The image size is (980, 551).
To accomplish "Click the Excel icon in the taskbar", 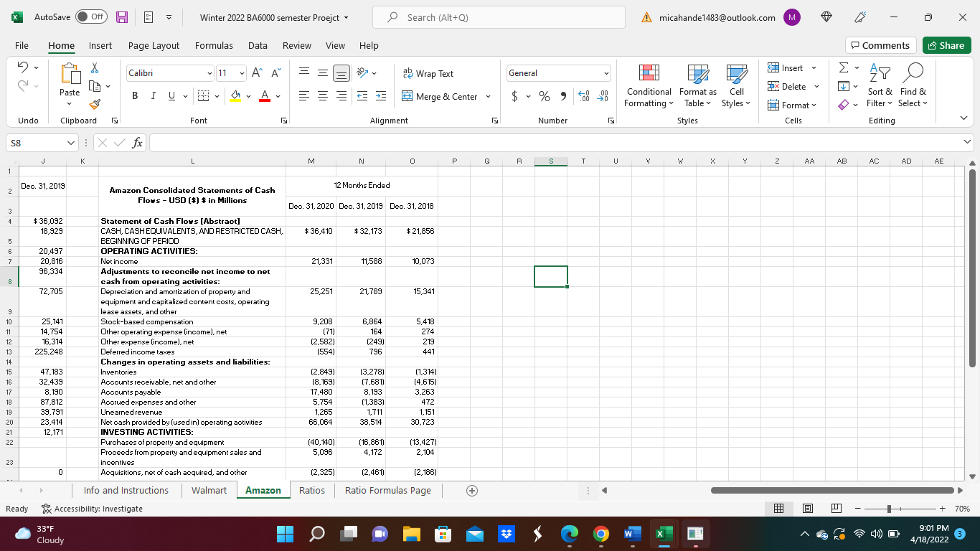I will click(663, 534).
